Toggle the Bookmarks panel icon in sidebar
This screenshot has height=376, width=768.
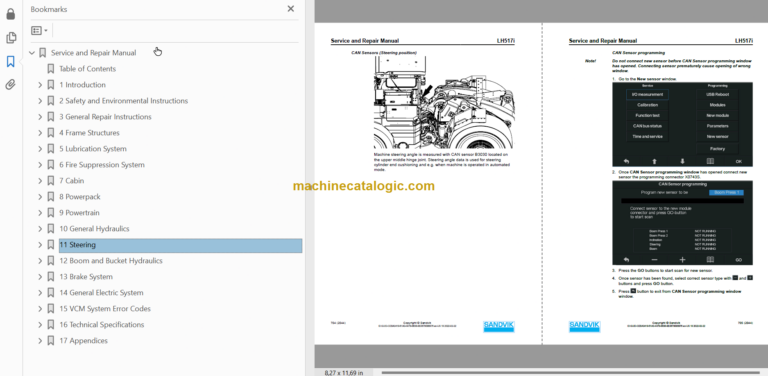click(x=11, y=61)
